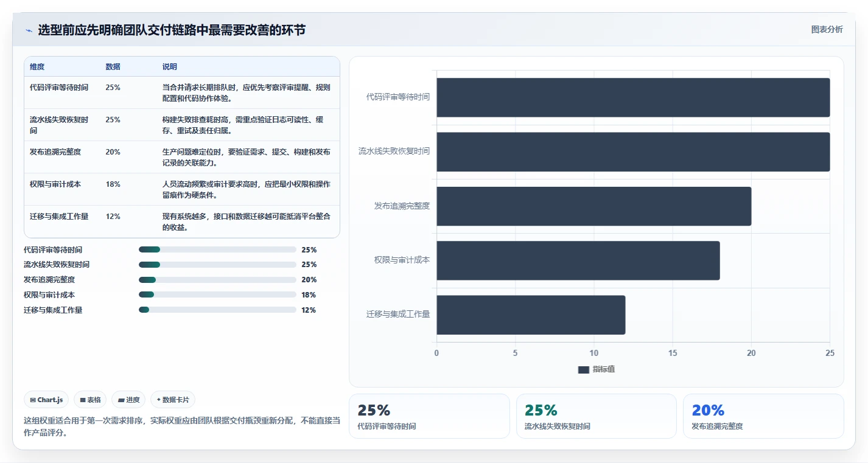The height and width of the screenshot is (463, 868).
Task: Click the y-axis label 权限与审计成本 in the chart
Action: pyautogui.click(x=402, y=260)
